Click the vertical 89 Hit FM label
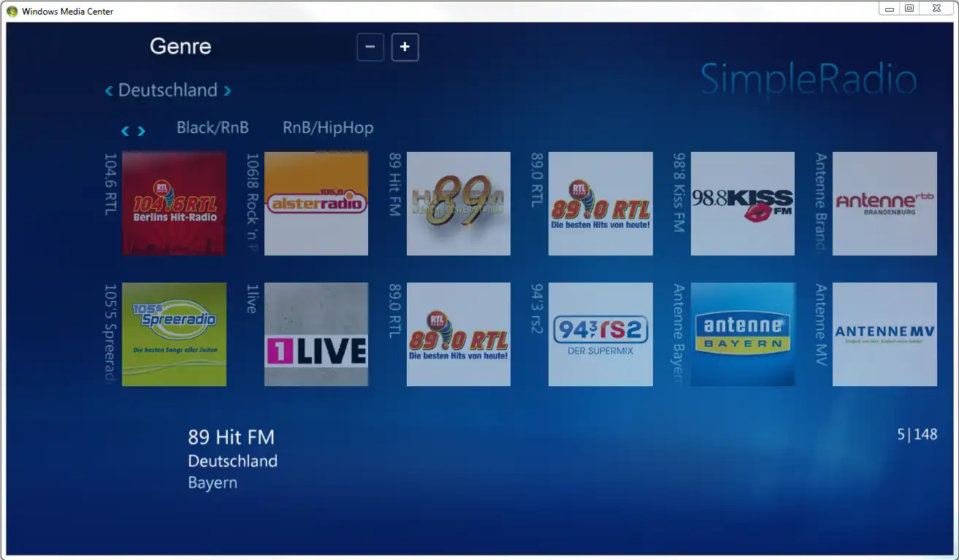 [395, 185]
